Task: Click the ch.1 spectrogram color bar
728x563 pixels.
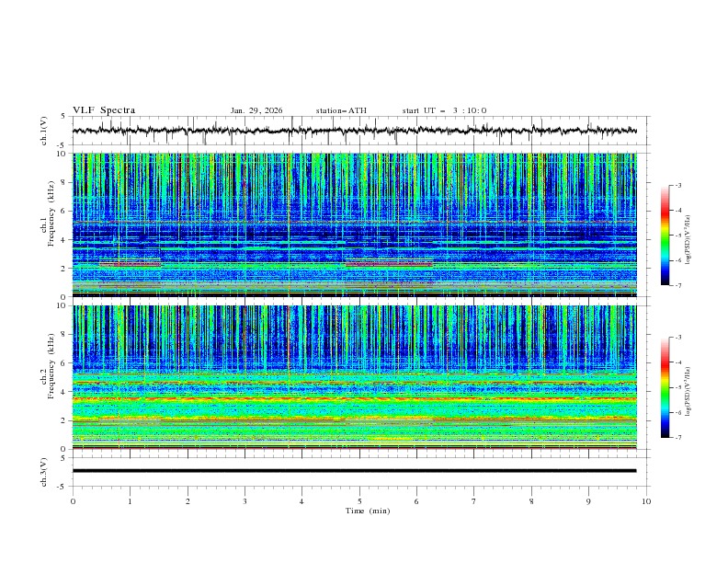Action: 665,236
